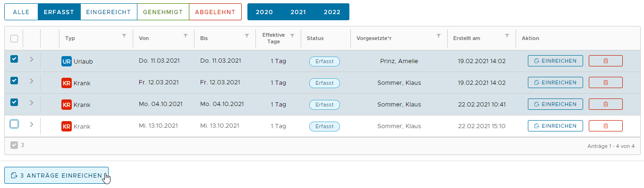Click the 3 Anträge einreichen button
The width and height of the screenshot is (644, 188).
tap(57, 175)
